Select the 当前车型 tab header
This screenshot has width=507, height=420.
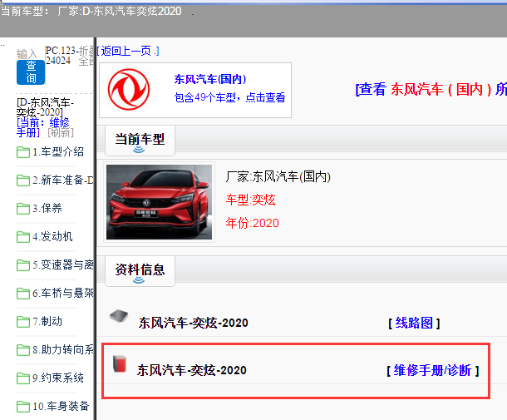[x=140, y=141]
